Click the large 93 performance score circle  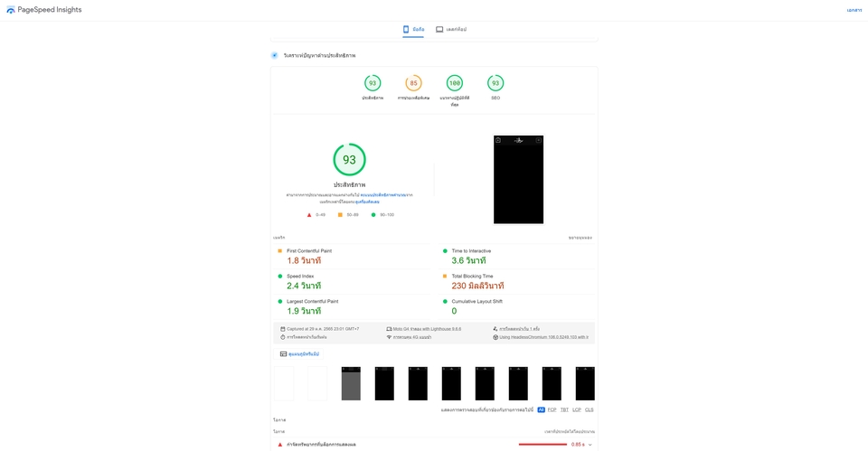(349, 159)
